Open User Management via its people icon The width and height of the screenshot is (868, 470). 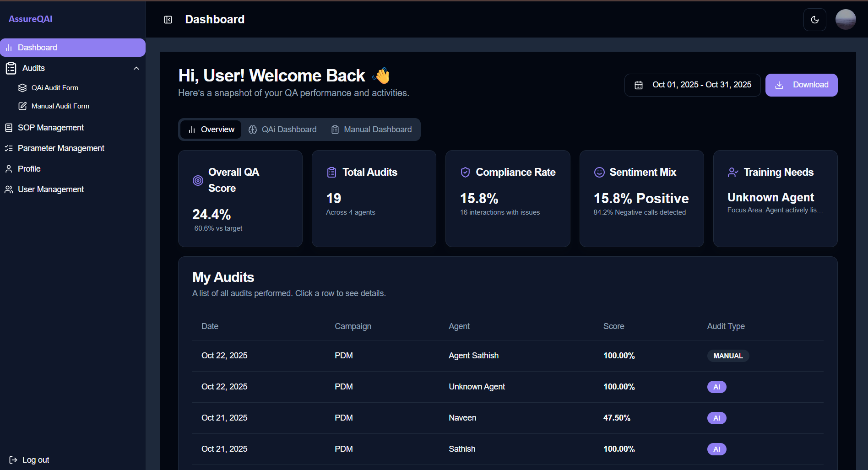[9, 189]
